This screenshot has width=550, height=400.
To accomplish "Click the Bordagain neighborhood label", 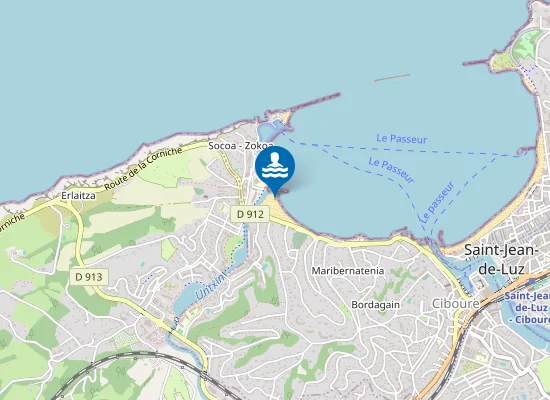I will [x=375, y=305].
